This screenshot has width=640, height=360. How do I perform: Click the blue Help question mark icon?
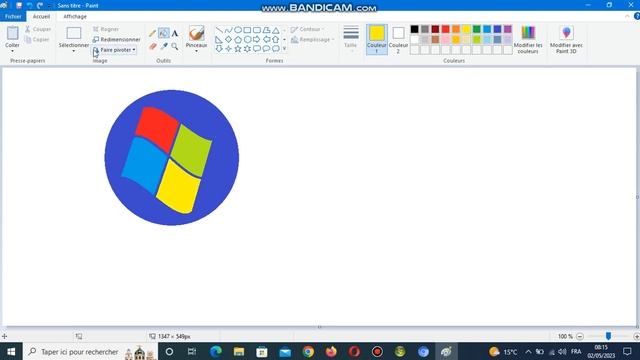tap(637, 16)
